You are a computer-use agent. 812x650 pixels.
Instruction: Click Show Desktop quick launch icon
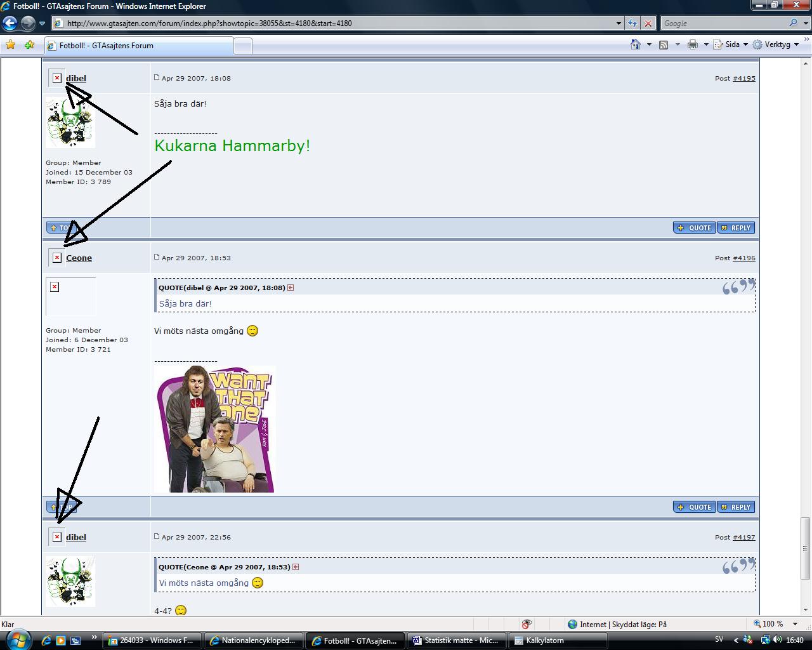(75, 640)
